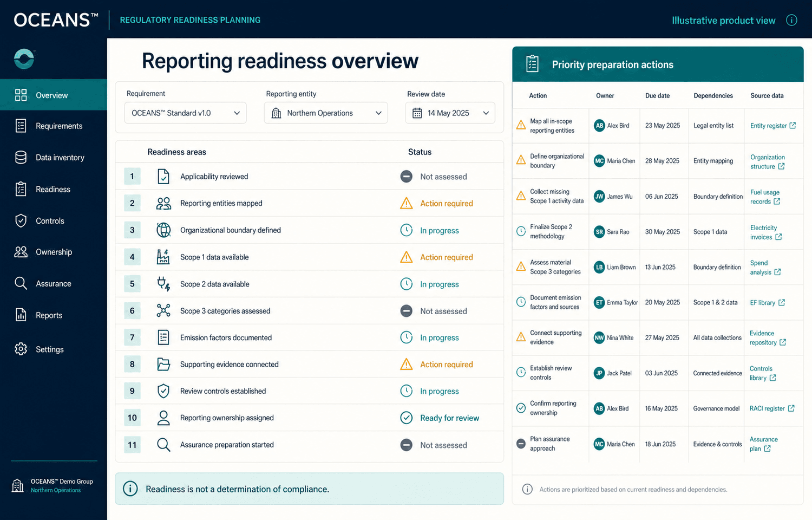Click the info icon beside Illustrative product view
This screenshot has height=520, width=812.
click(x=791, y=20)
